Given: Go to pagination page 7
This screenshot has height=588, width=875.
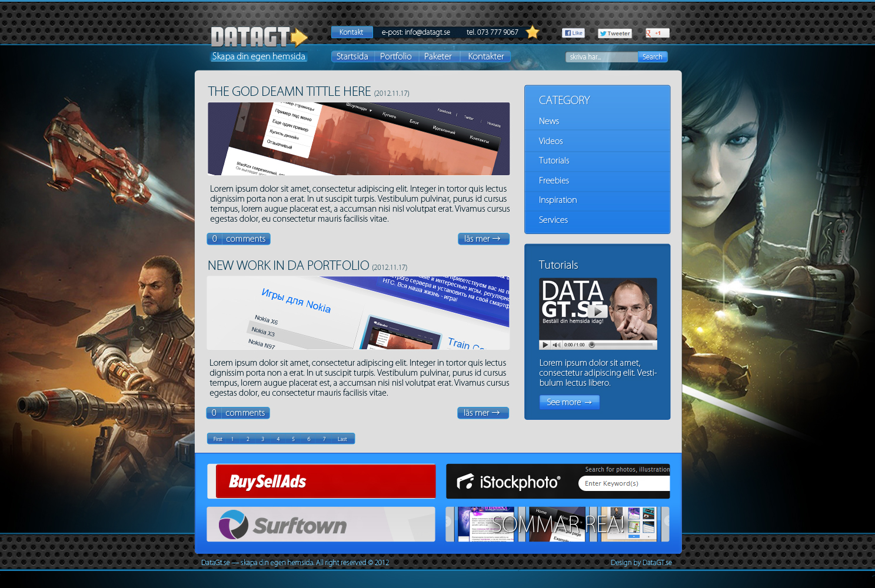Looking at the screenshot, I should pyautogui.click(x=324, y=439).
